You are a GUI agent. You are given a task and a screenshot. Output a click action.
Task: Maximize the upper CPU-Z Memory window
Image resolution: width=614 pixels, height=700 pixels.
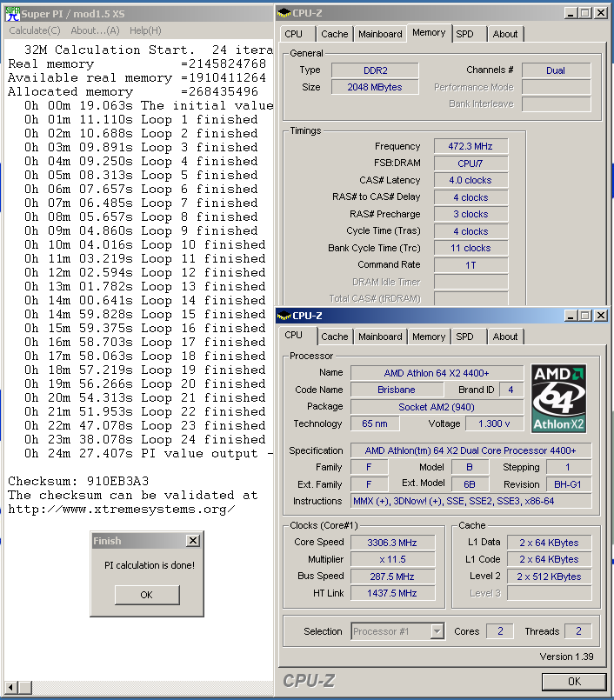click(585, 13)
